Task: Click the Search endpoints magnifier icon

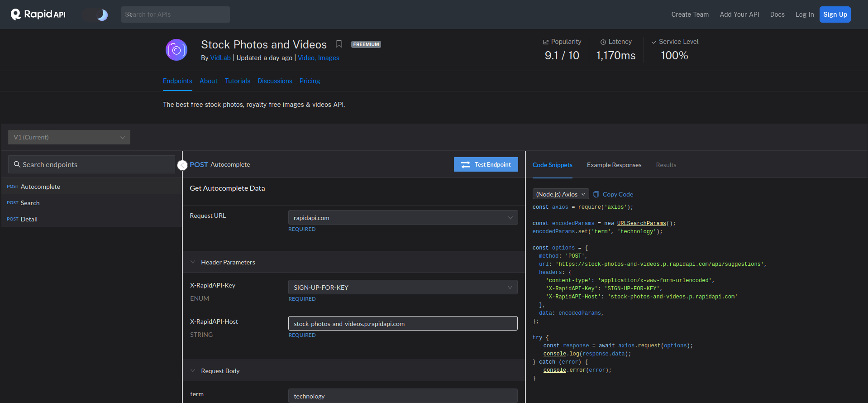Action: click(x=17, y=164)
